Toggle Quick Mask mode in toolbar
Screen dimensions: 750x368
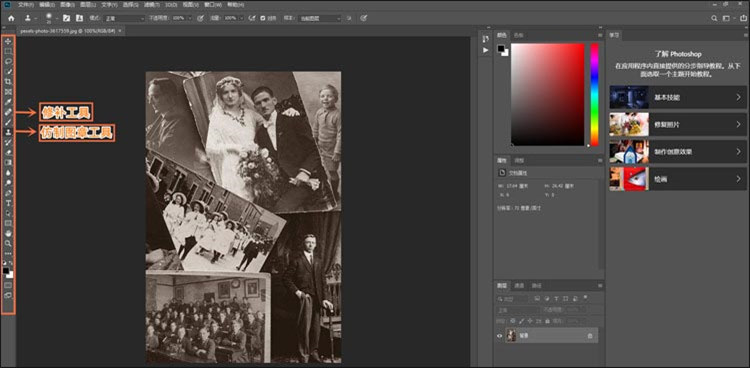click(x=8, y=285)
